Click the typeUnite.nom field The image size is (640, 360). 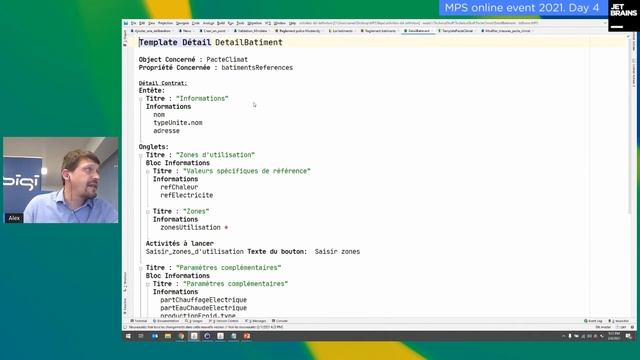(x=178, y=123)
